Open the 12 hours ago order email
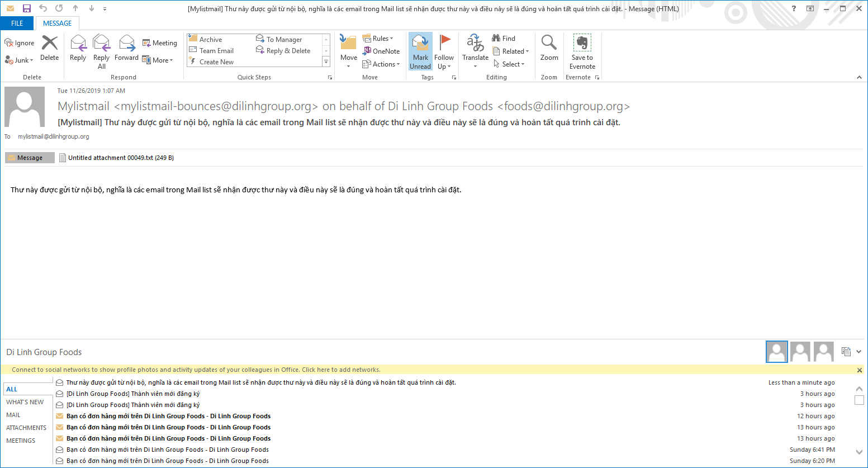 coord(445,416)
